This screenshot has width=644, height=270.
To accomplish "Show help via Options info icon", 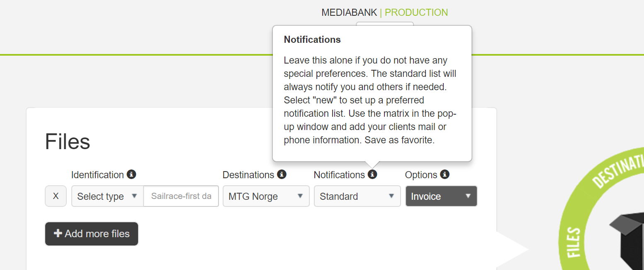I will tap(445, 174).
